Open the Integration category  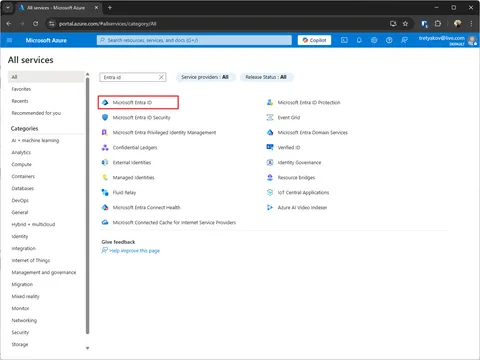[x=24, y=248]
